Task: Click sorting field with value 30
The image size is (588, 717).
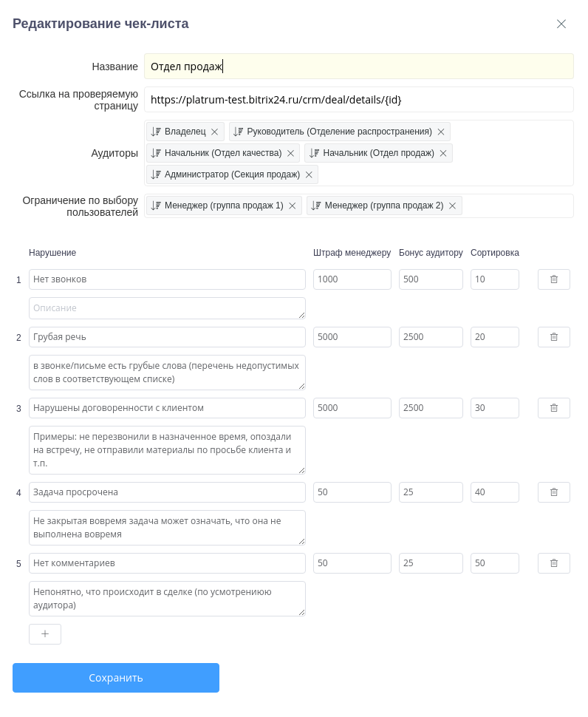Action: click(x=494, y=408)
